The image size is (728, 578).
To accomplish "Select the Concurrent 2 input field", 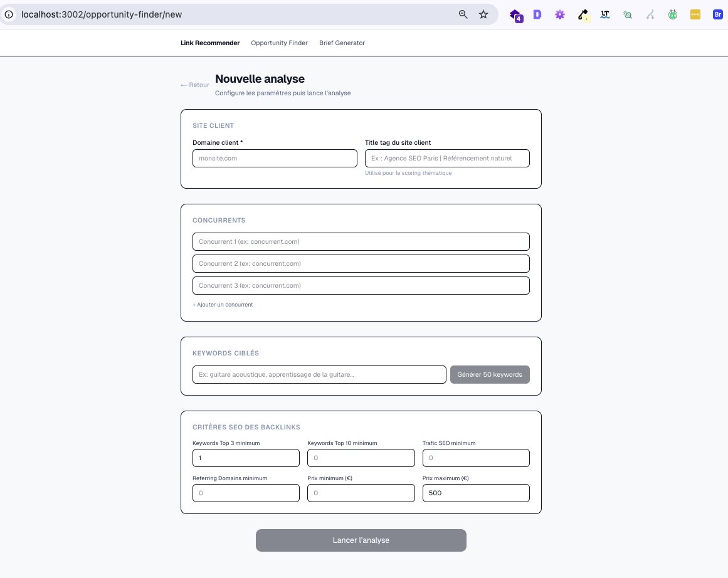I will [x=361, y=263].
